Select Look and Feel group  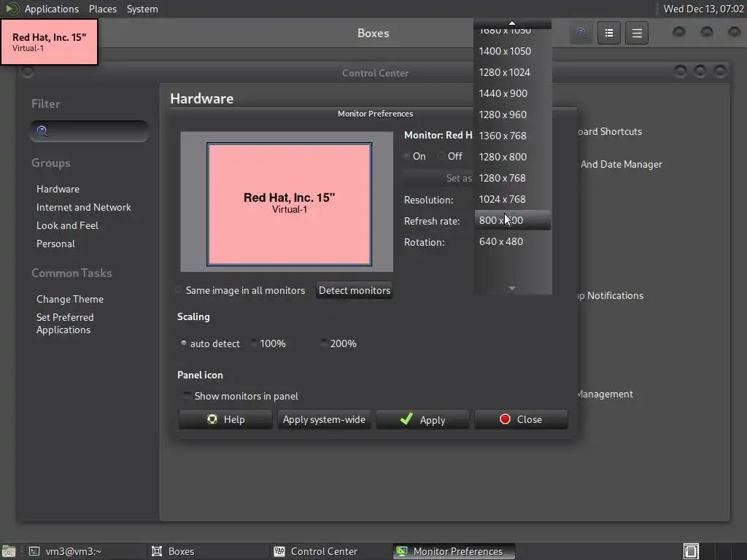click(x=67, y=225)
